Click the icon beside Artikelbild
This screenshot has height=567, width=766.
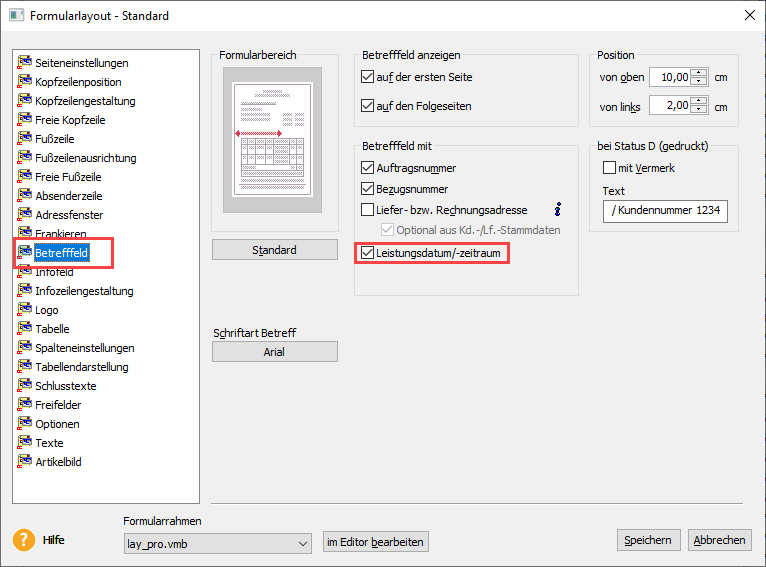pos(25,462)
